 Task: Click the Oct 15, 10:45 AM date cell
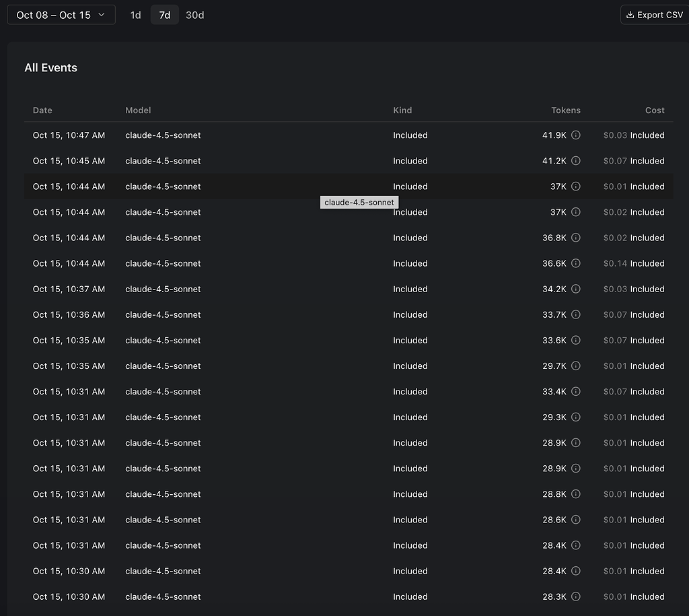69,160
